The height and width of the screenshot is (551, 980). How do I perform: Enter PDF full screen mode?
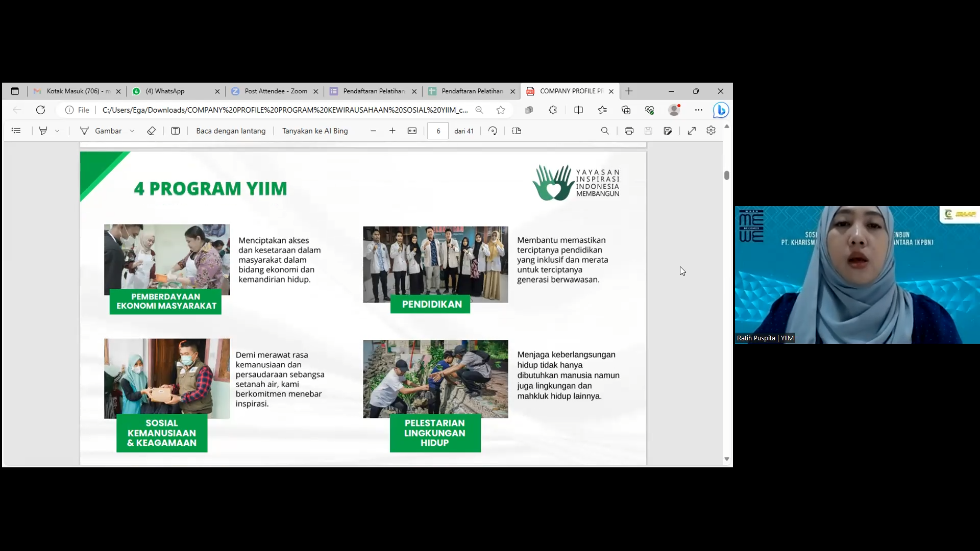(x=692, y=131)
